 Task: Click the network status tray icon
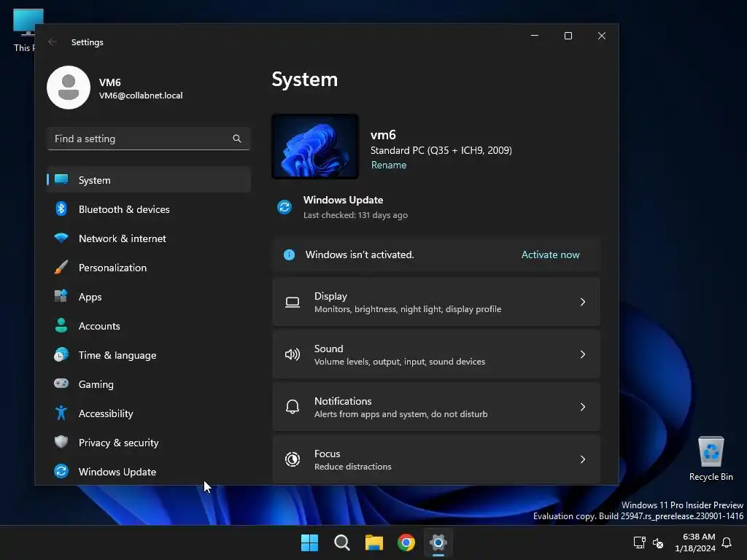[x=639, y=542]
